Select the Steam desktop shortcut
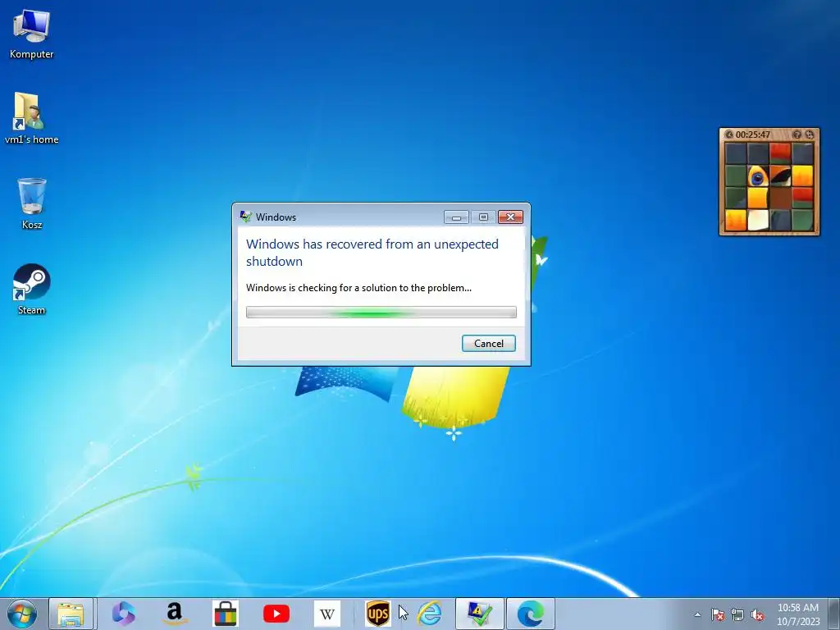840x630 pixels. (32, 289)
